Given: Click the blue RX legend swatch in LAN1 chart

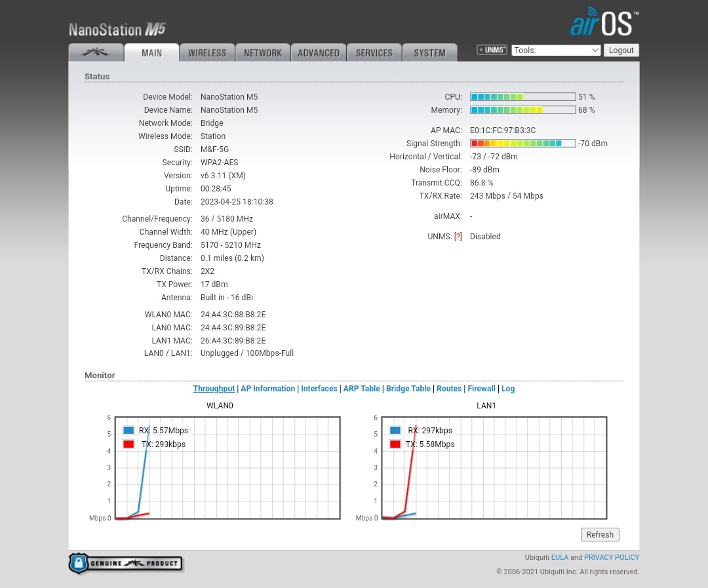Looking at the screenshot, I should pyautogui.click(x=395, y=431).
